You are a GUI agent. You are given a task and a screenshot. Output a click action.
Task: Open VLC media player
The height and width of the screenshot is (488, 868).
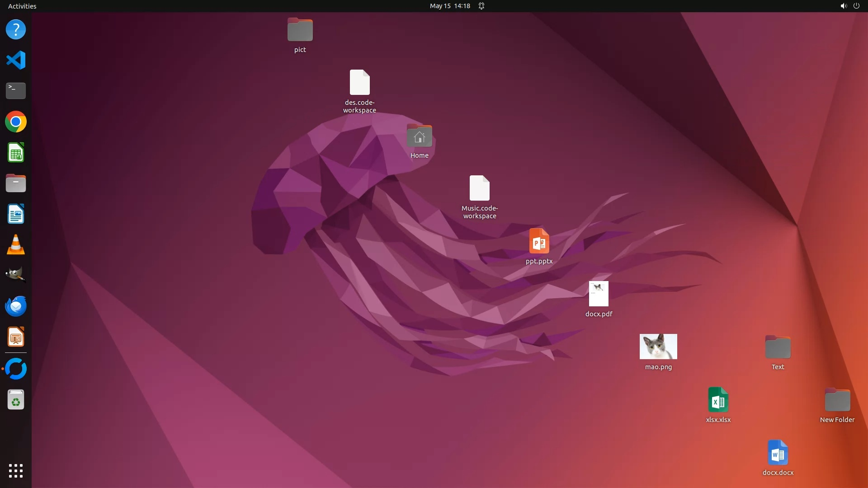16,245
